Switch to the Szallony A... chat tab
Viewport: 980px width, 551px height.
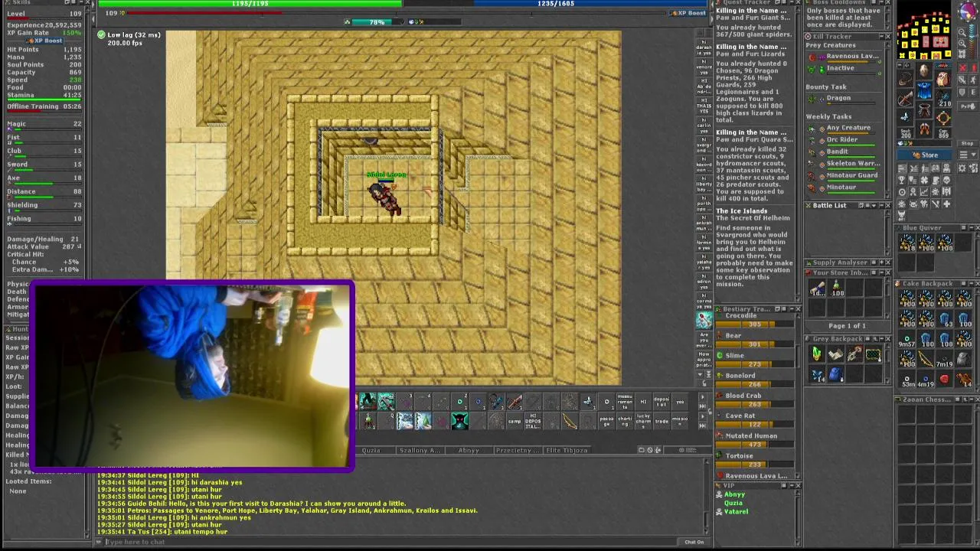pos(420,450)
